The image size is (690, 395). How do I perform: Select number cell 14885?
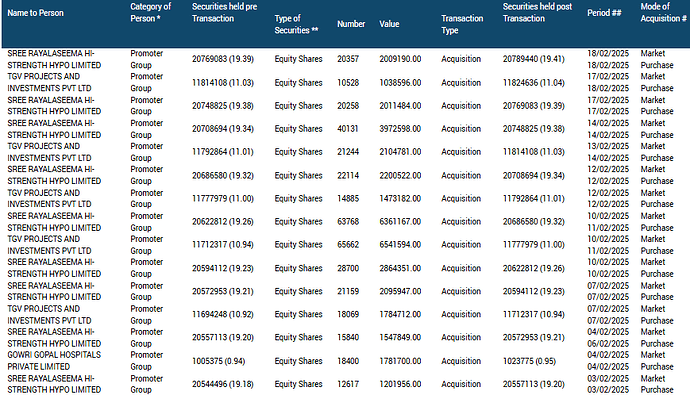[348, 198]
